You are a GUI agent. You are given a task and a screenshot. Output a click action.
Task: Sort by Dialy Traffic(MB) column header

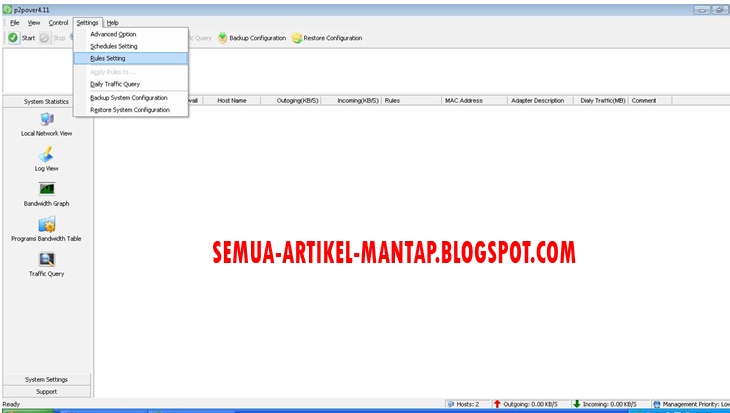tap(601, 101)
